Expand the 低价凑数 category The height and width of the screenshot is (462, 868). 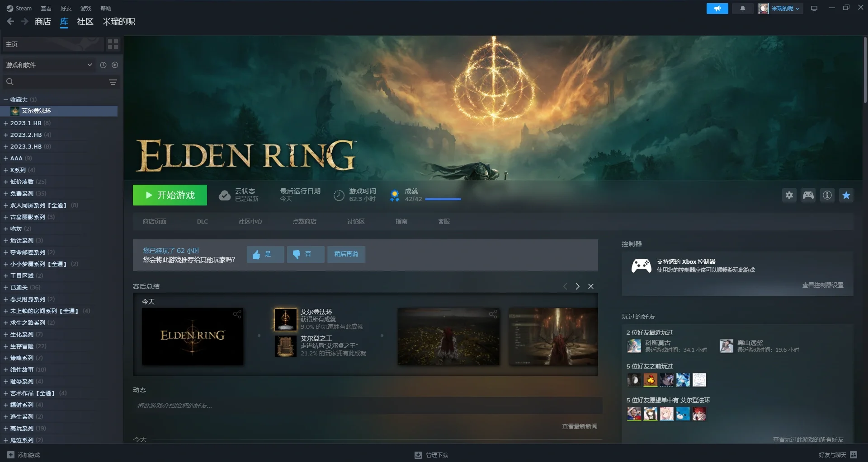(6, 182)
